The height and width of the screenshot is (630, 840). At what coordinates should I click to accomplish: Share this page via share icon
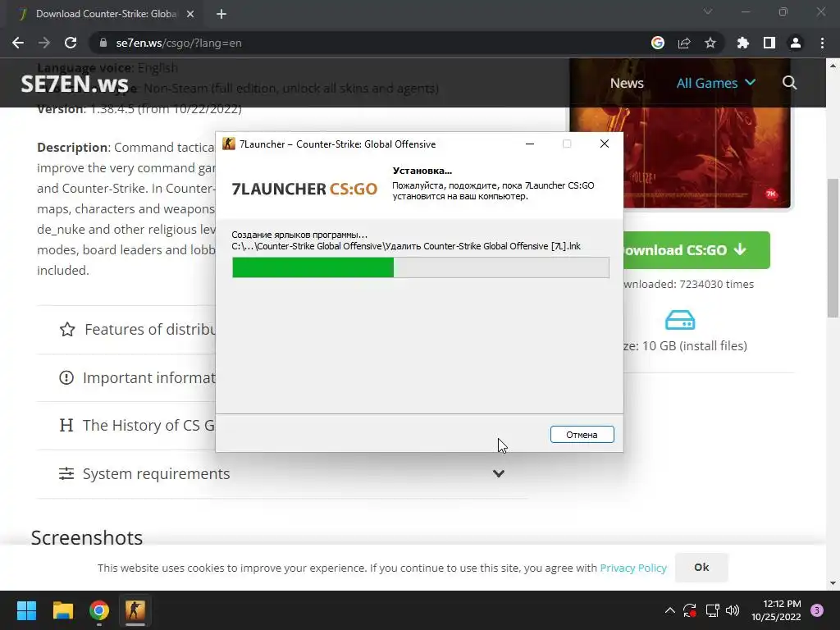[684, 43]
